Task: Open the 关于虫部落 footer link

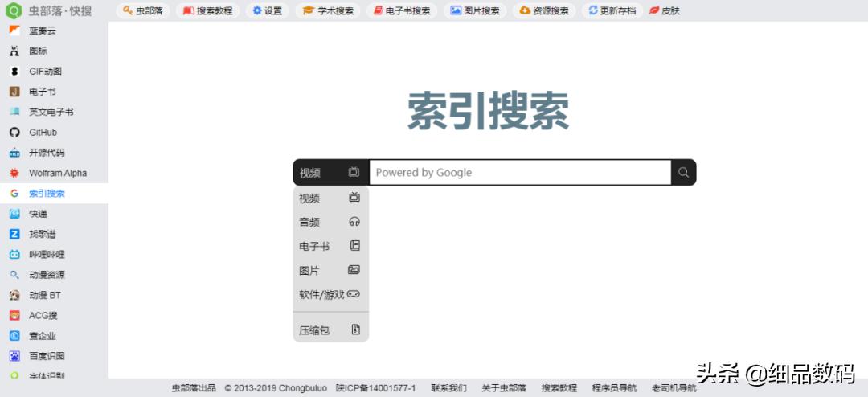Action: (x=504, y=388)
